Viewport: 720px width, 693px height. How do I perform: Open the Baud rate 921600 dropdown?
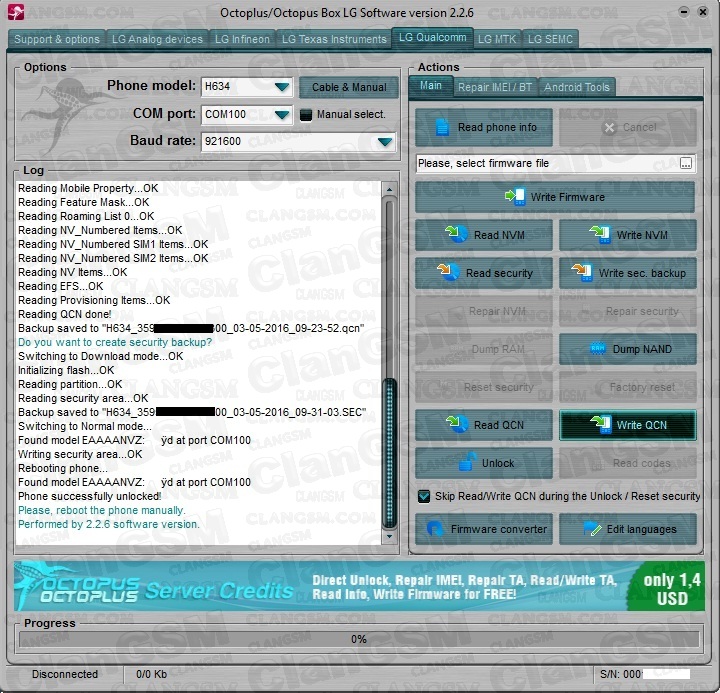click(385, 141)
